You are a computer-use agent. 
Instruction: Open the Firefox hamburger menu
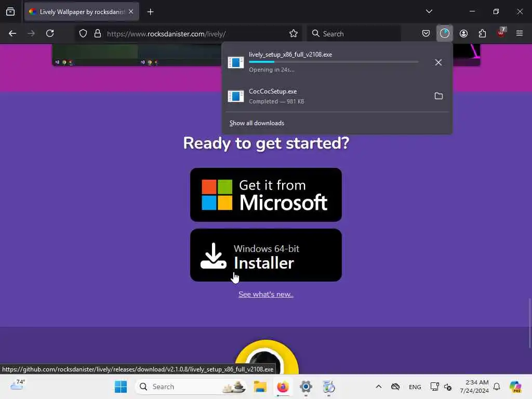coord(520,33)
